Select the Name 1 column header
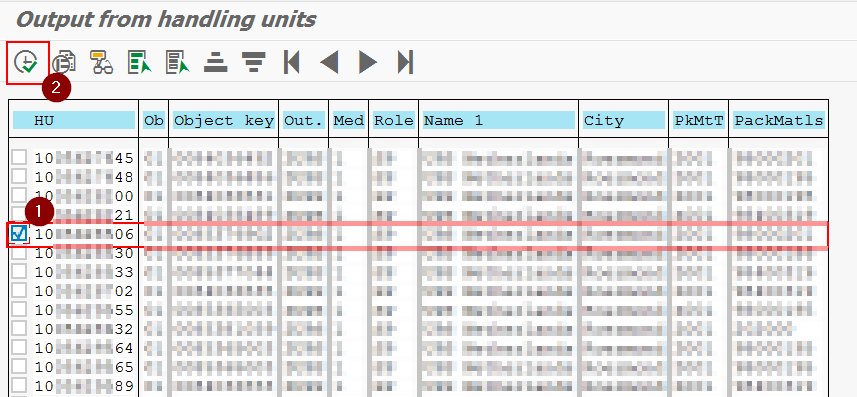 [x=498, y=120]
